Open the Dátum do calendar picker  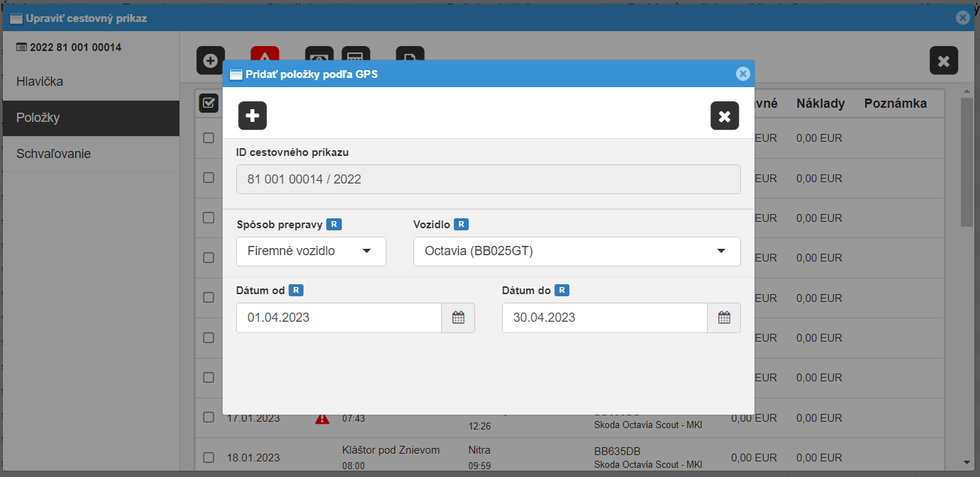[724, 318]
